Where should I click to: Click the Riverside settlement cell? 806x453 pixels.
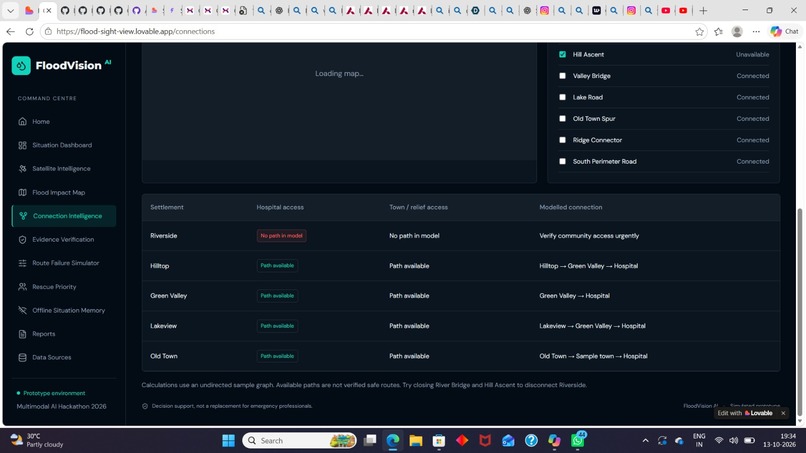point(163,236)
